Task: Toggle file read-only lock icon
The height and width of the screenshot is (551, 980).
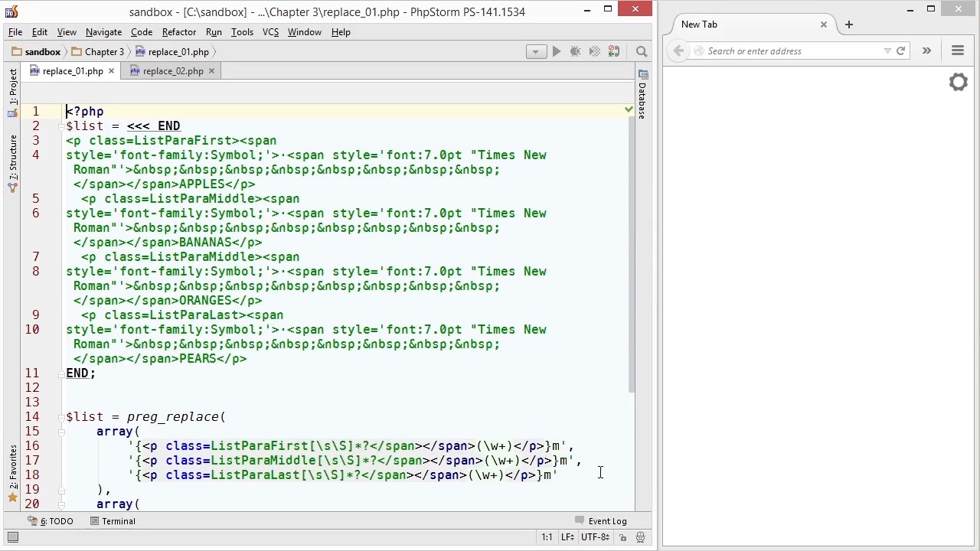Action: click(x=623, y=537)
